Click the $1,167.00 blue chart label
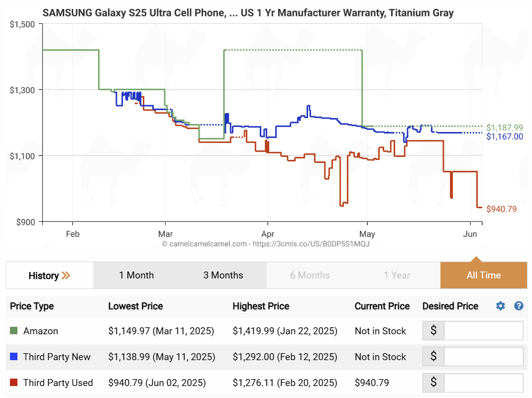Viewport: 532px width, 398px height. (x=505, y=136)
